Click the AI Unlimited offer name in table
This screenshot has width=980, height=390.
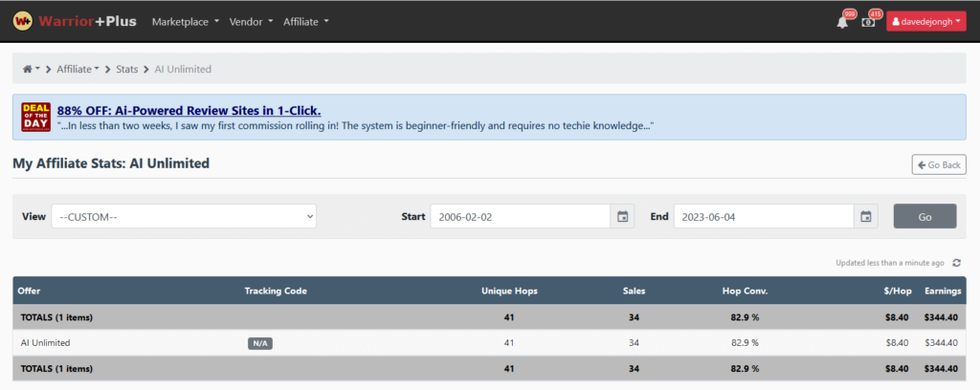click(45, 342)
